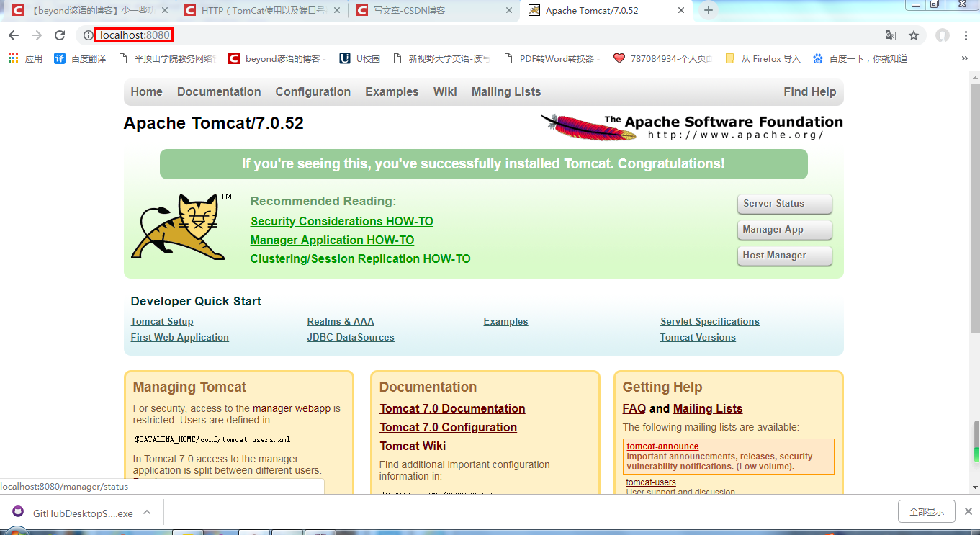Open the Server Status button
980x535 pixels.
click(784, 204)
